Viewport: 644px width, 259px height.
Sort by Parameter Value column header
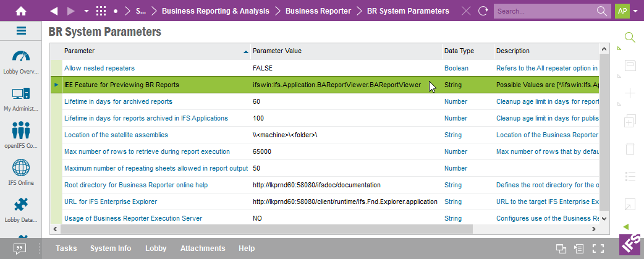click(x=346, y=51)
